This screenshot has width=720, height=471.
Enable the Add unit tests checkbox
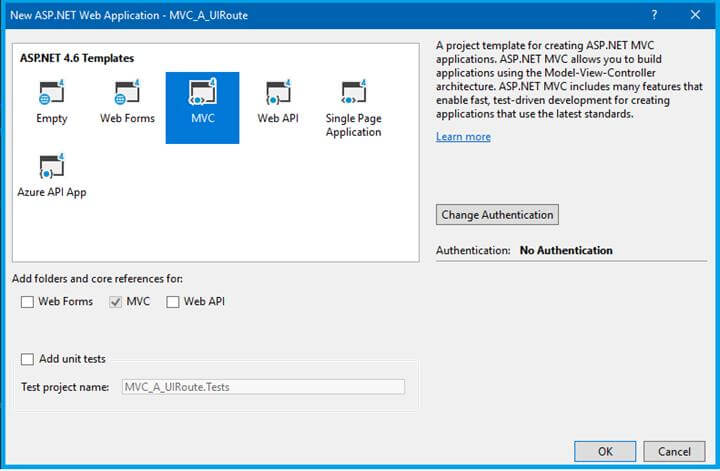(27, 359)
